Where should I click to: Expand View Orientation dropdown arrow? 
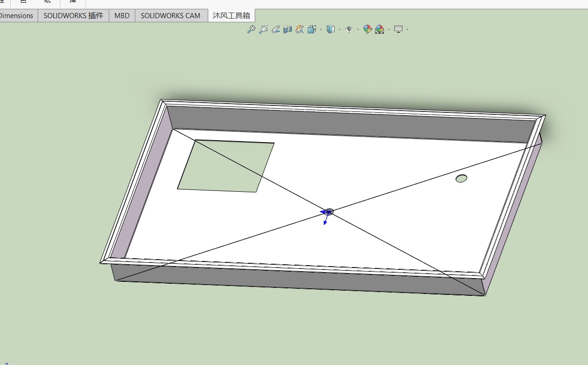pos(321,29)
